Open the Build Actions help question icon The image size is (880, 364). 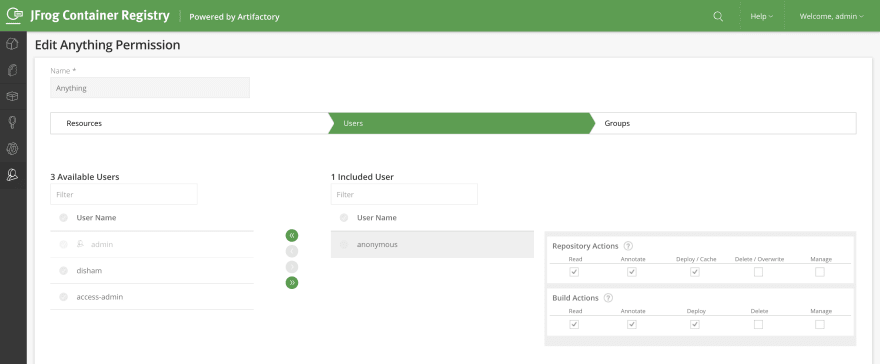pos(608,298)
